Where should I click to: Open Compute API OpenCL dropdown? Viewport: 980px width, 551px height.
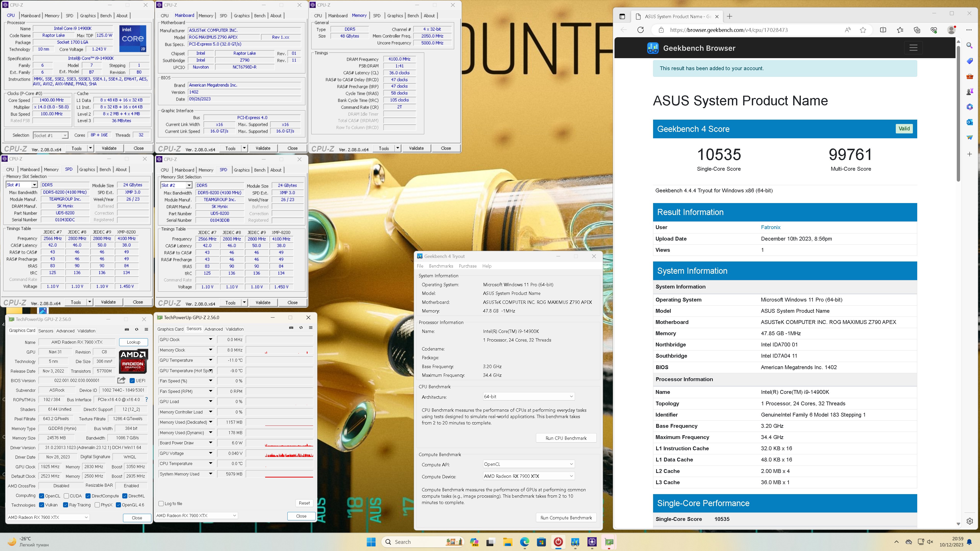tap(529, 464)
